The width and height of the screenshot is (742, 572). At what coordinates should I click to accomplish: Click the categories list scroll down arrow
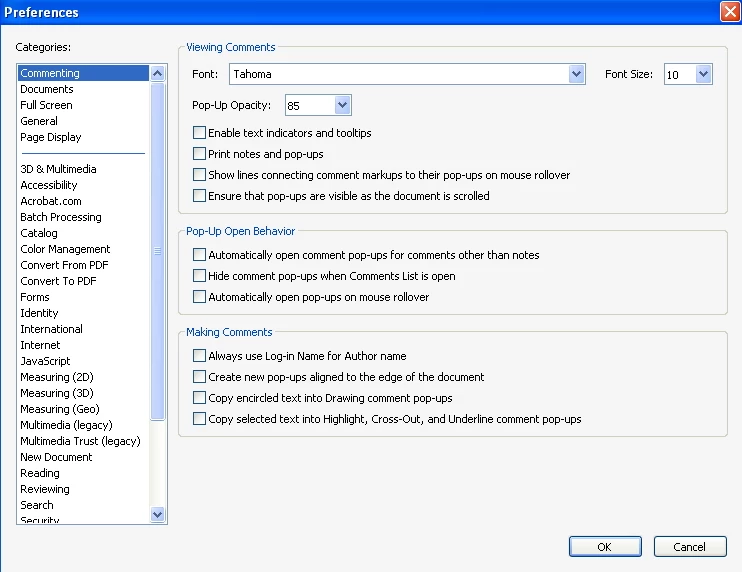click(158, 514)
